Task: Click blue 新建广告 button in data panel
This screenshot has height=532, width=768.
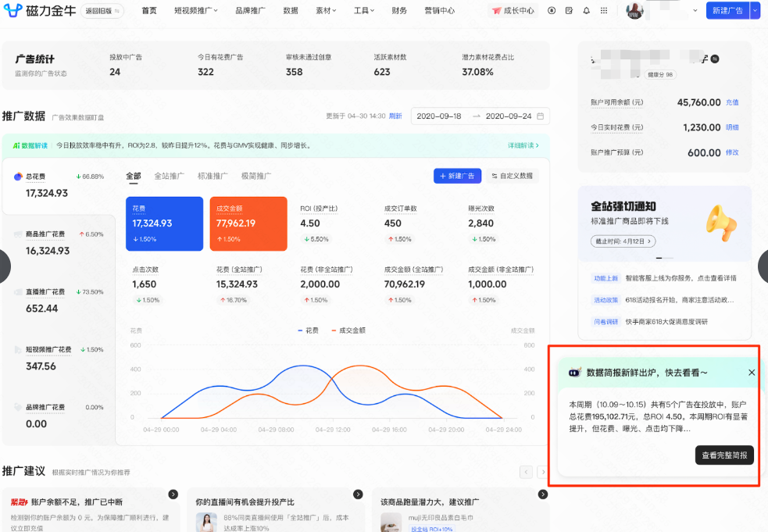Action: 458,176
